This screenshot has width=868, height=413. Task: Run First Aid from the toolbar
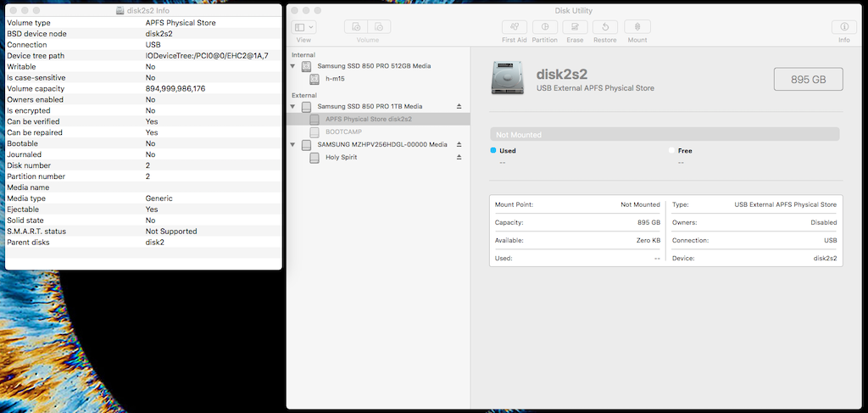coord(515,27)
